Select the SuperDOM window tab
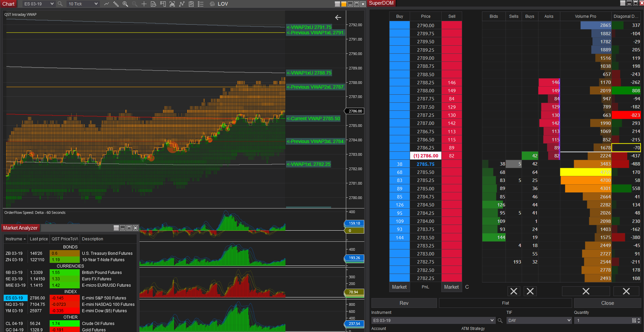644x332 pixels. point(381,3)
